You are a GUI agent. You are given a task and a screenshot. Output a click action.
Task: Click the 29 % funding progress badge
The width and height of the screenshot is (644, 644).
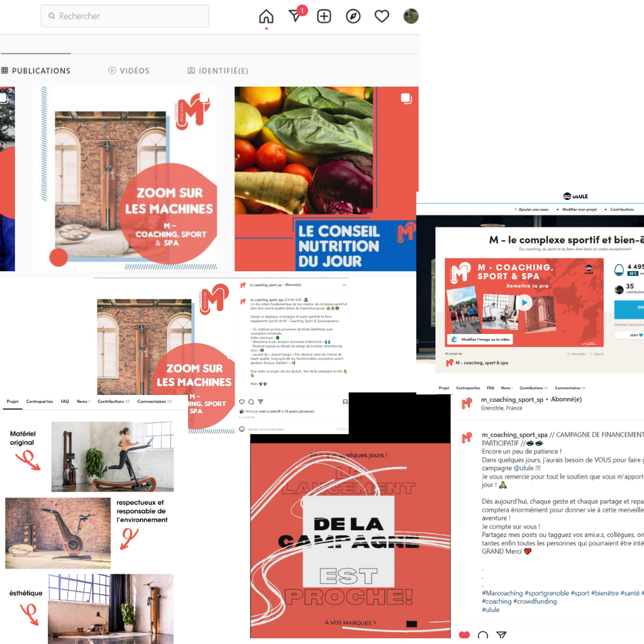click(x=633, y=273)
